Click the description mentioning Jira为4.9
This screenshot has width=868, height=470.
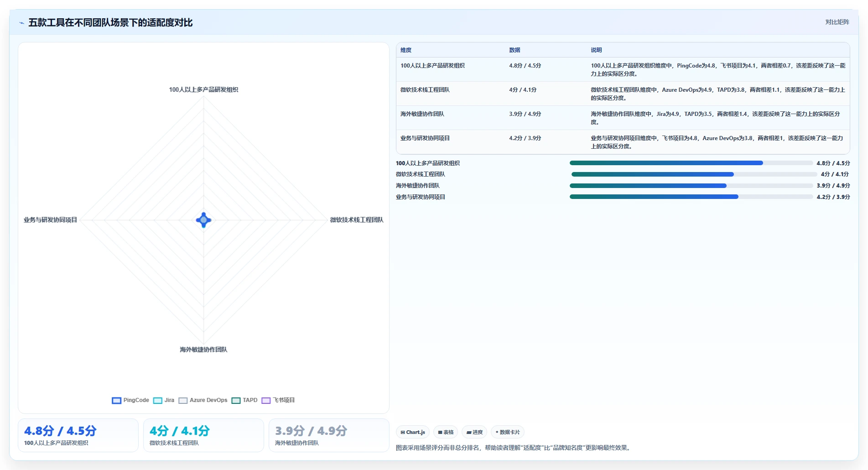[x=715, y=118]
